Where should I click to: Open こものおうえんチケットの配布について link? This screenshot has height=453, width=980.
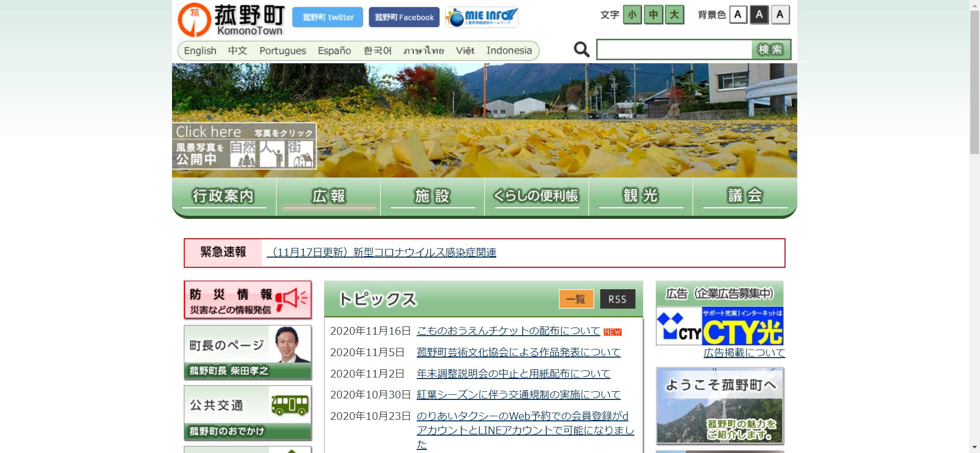(508, 331)
